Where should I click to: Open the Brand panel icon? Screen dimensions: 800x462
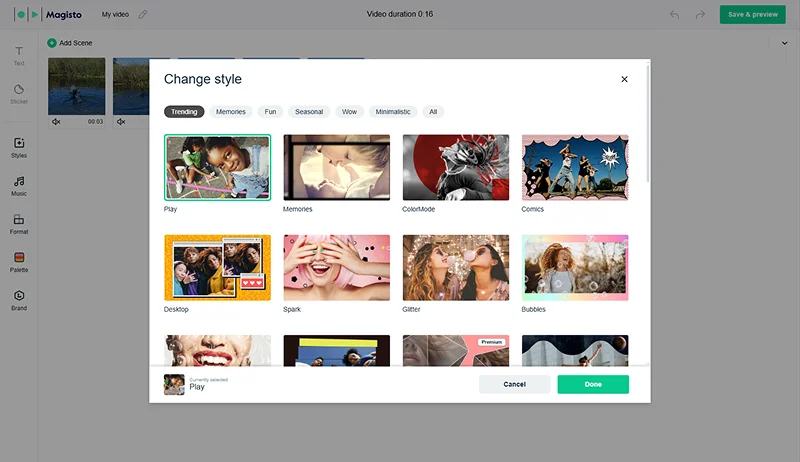click(x=18, y=298)
